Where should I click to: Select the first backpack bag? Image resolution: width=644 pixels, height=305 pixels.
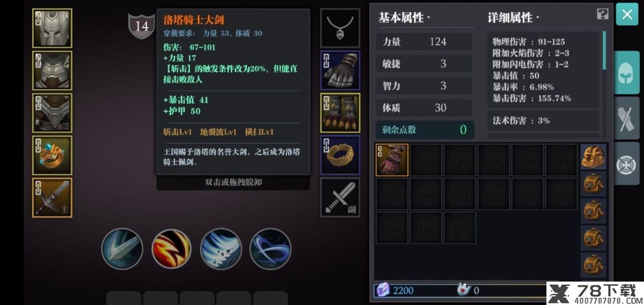coord(593,157)
